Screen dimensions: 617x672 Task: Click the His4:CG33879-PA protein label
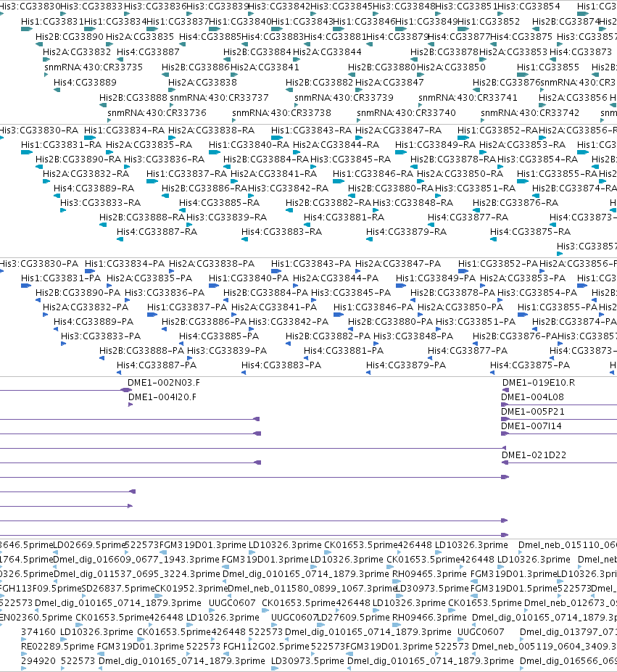click(405, 365)
